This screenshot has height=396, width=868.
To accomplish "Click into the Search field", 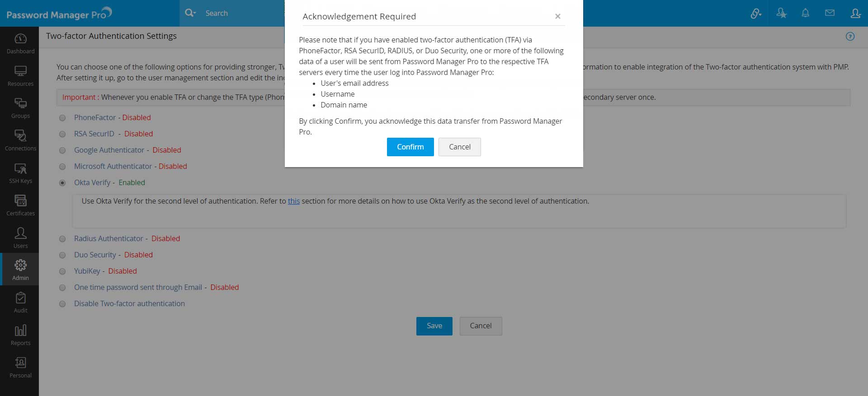I will pyautogui.click(x=240, y=13).
